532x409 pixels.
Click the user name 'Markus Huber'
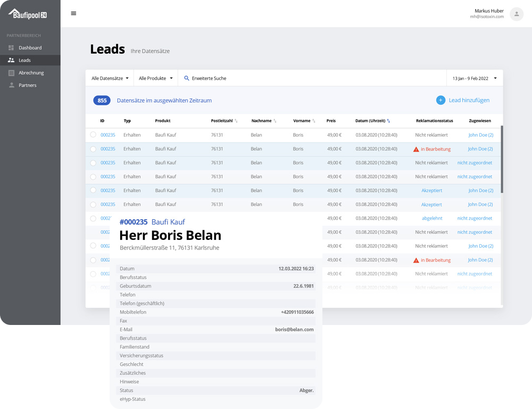tap(489, 11)
